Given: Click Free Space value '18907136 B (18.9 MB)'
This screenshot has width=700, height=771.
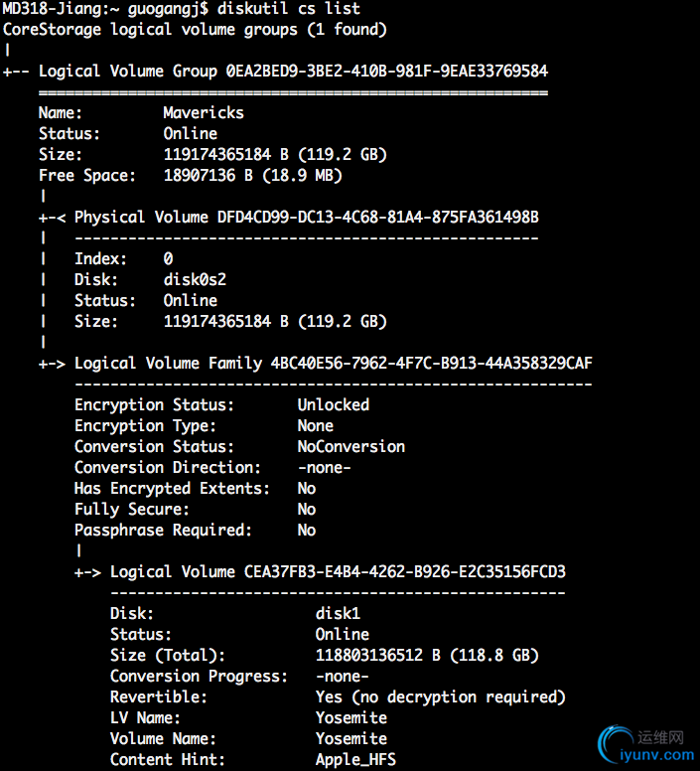Looking at the screenshot, I should pos(253,176).
